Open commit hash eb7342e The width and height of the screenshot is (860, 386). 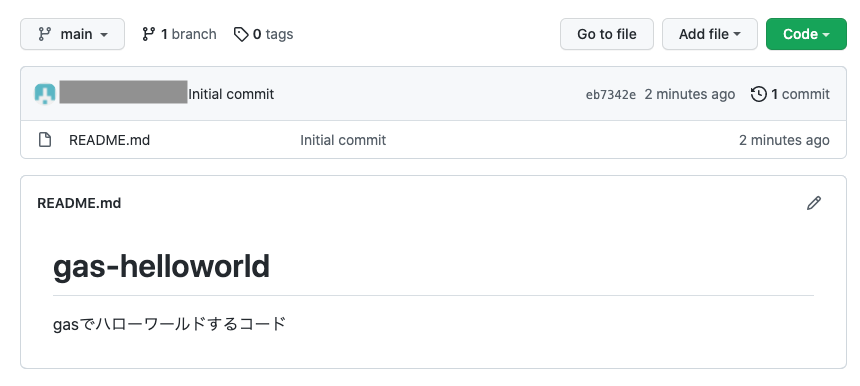611,95
